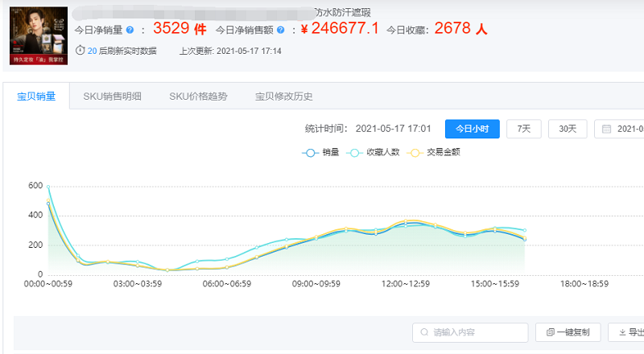This screenshot has width=644, height=354.
Task: Click the copy icon on 一键复制
Action: 551,332
